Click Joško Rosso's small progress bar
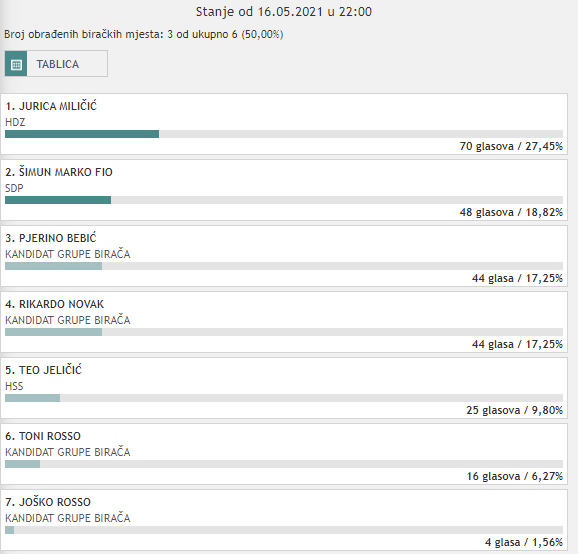The width and height of the screenshot is (578, 554). click(284, 530)
